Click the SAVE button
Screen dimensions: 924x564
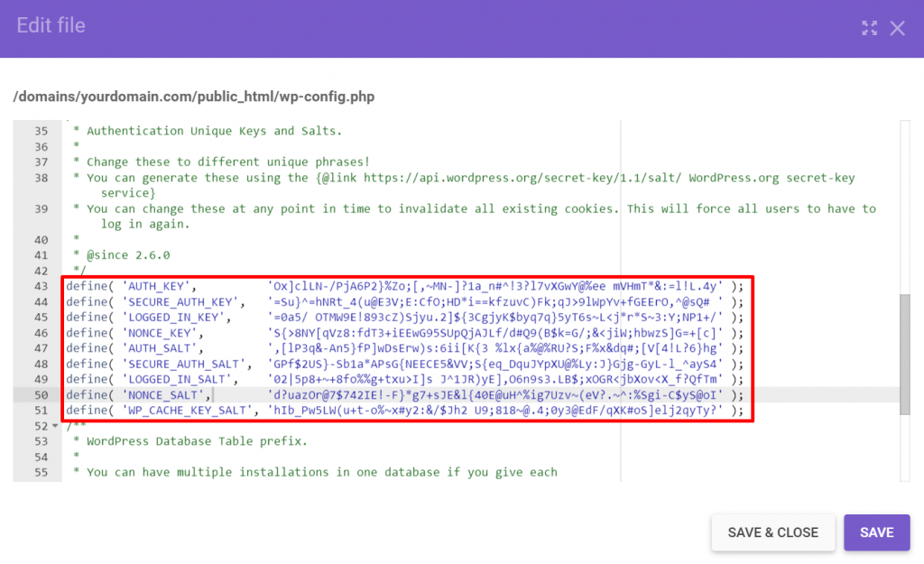(876, 532)
